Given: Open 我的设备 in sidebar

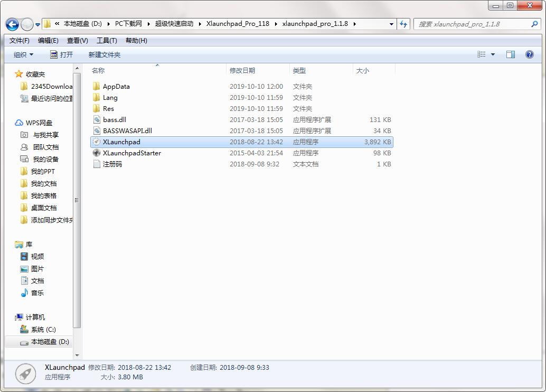Looking at the screenshot, I should pos(40,159).
